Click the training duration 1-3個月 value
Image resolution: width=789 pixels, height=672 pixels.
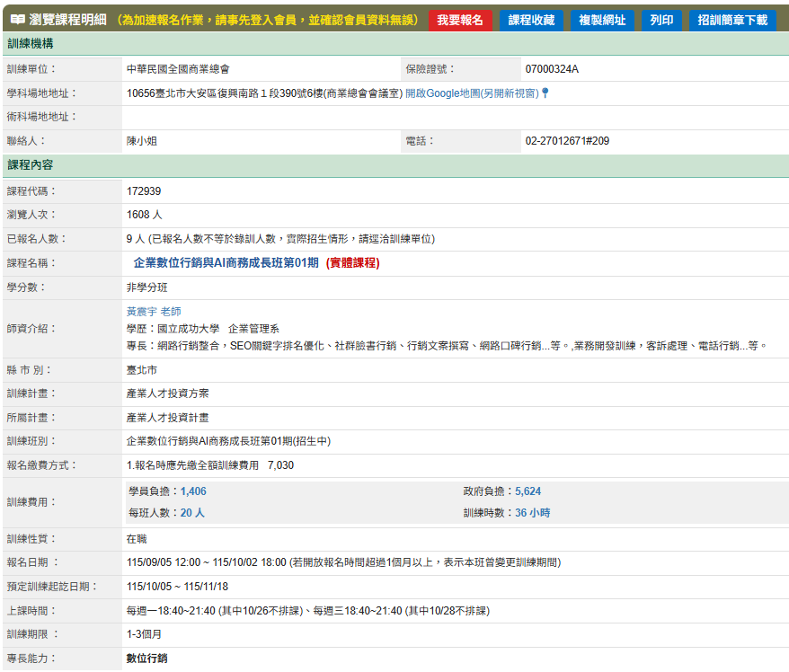click(x=144, y=634)
